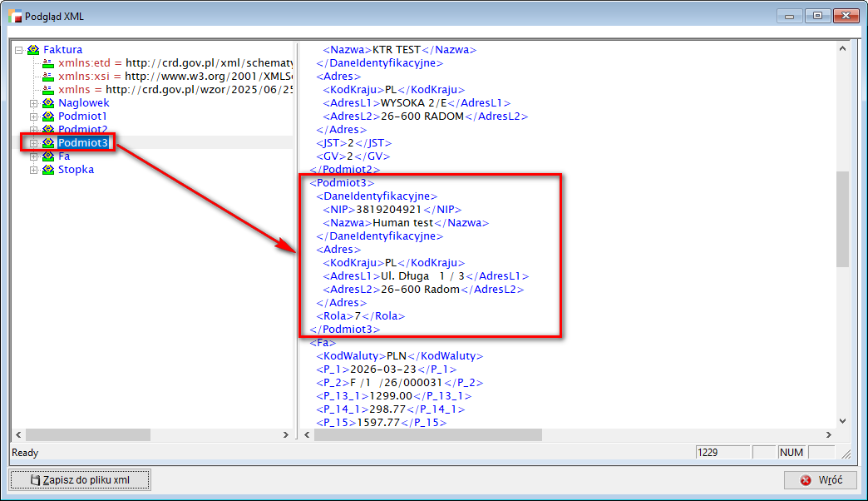Expand the Stopka tree node
The height and width of the screenshot is (501, 868).
pyautogui.click(x=34, y=170)
